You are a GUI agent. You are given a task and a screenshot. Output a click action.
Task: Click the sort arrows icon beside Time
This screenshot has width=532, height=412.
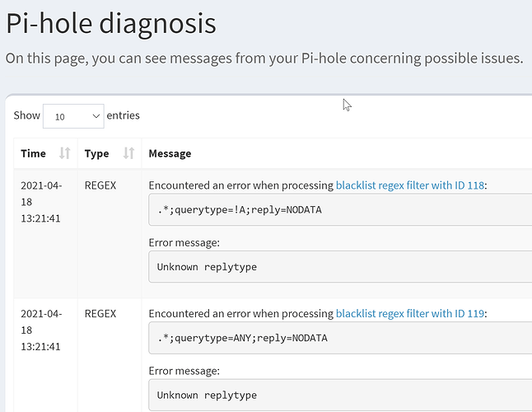coord(65,153)
